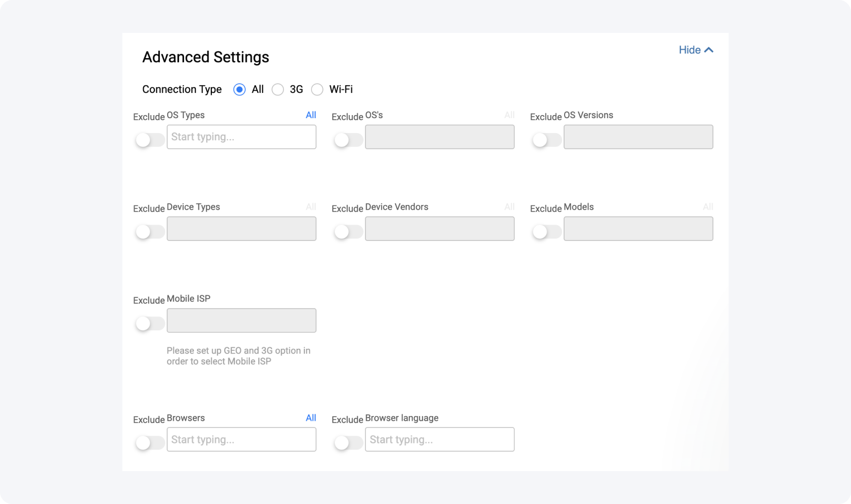
Task: Toggle Exclude for Browser language
Action: click(x=348, y=443)
